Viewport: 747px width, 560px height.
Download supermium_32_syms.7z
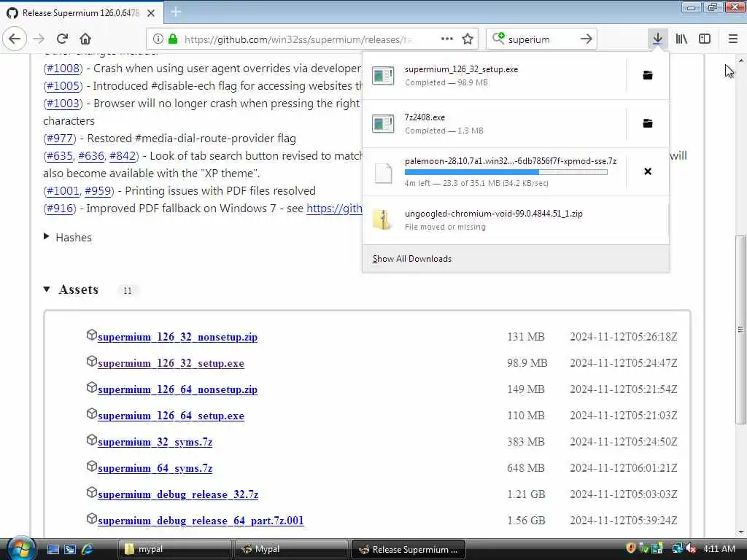click(155, 441)
